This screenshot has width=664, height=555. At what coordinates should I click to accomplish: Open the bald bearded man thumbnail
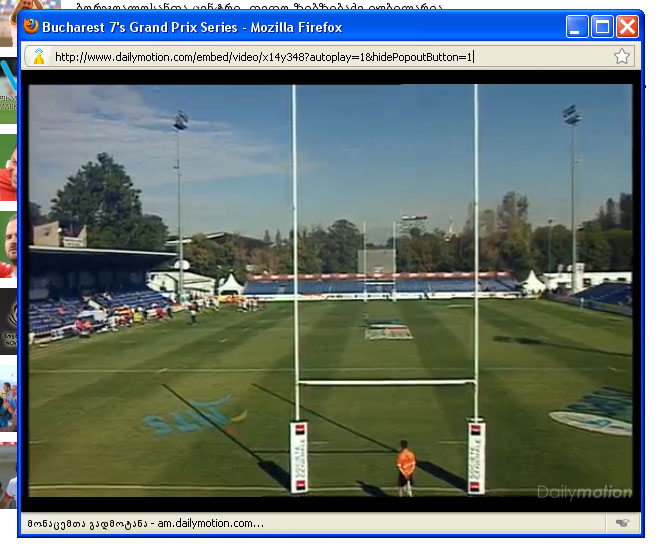tap(8, 245)
